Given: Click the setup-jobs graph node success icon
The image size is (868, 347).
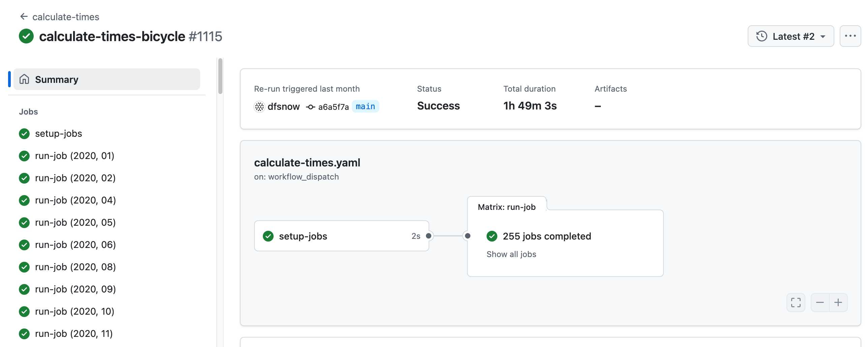Looking at the screenshot, I should [268, 236].
